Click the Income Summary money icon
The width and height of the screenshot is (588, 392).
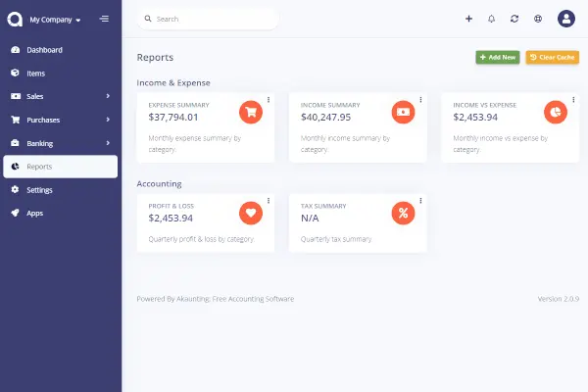coord(403,111)
